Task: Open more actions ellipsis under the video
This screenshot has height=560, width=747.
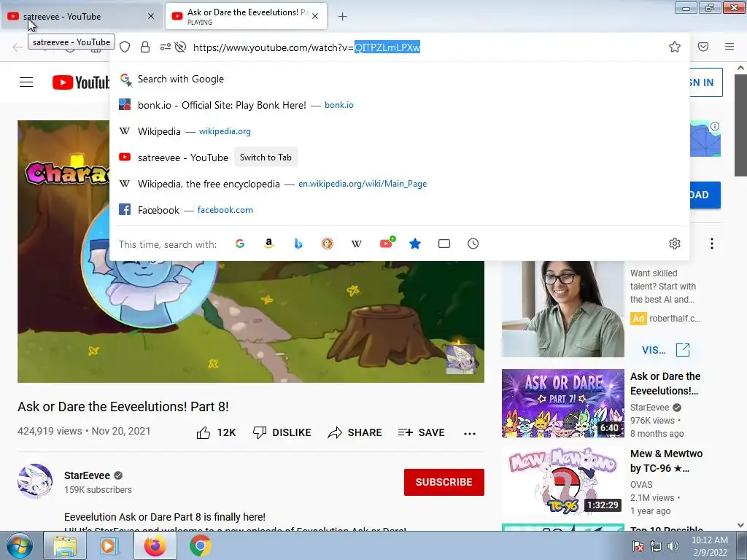Action: (470, 433)
